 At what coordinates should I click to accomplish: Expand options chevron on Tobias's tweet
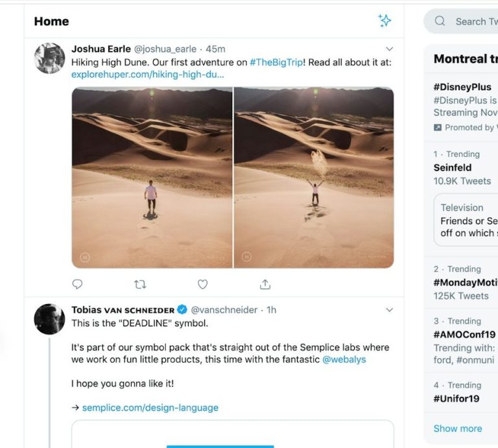coord(389,310)
